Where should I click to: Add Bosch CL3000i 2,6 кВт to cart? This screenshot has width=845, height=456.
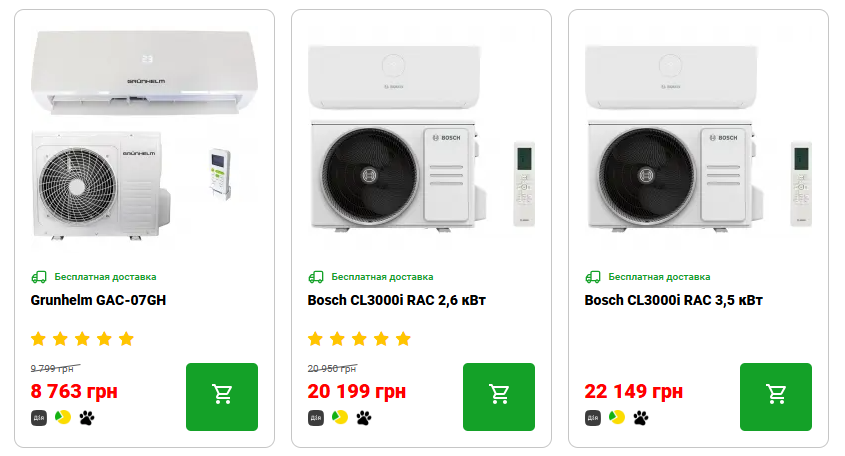tap(499, 396)
